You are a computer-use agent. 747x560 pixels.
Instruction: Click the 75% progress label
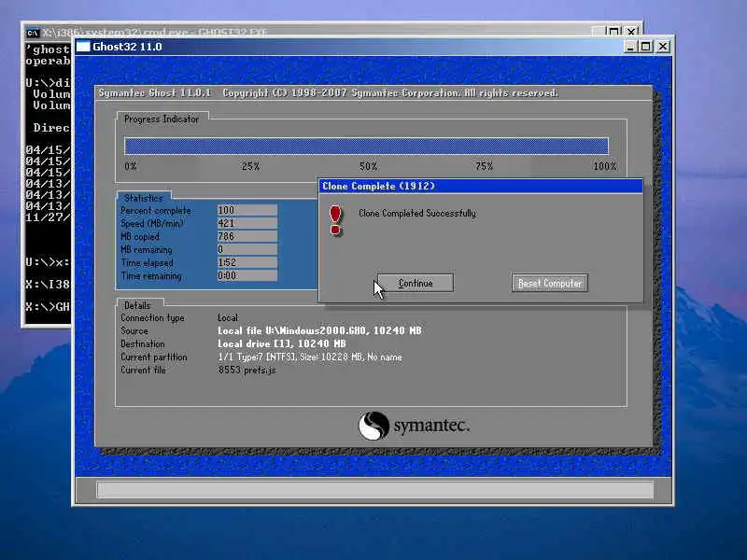point(484,166)
